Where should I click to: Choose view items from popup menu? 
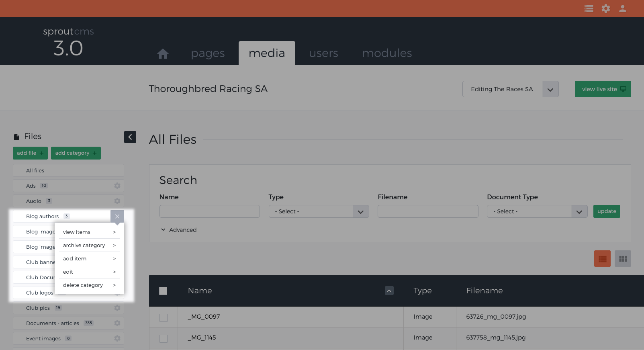click(x=89, y=232)
